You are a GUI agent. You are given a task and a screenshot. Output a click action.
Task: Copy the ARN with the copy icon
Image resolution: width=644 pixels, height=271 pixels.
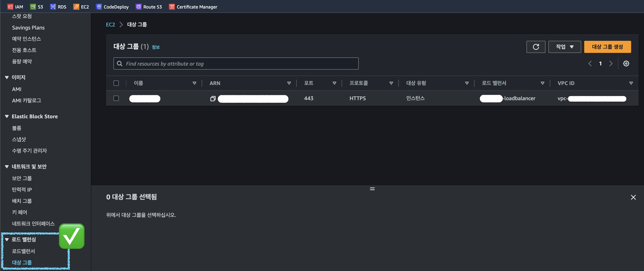click(213, 99)
